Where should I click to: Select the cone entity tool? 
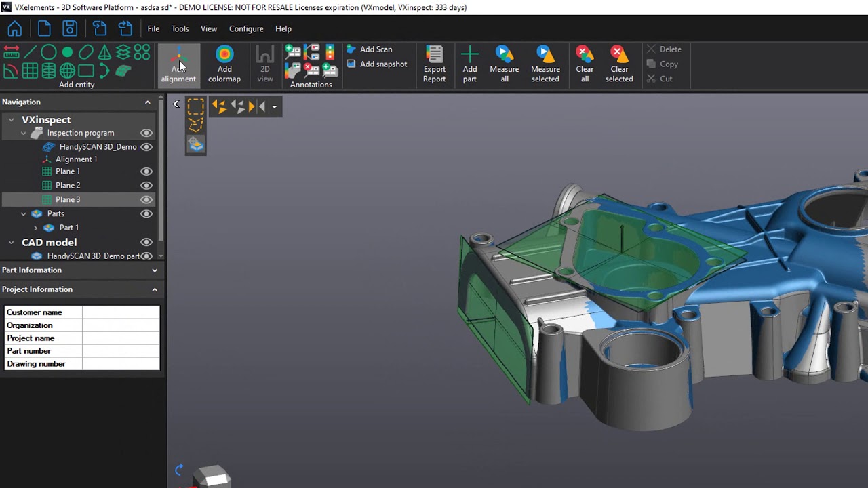click(x=105, y=52)
